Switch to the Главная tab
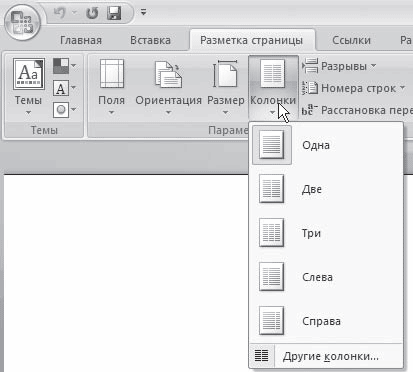 click(x=81, y=40)
